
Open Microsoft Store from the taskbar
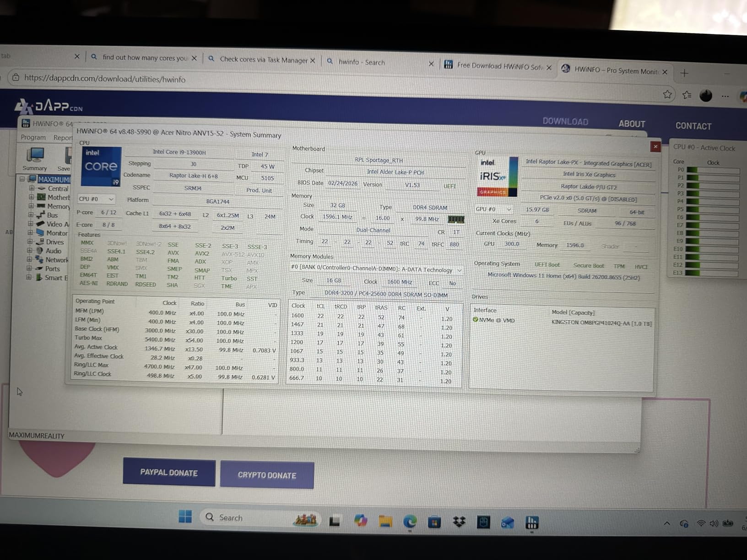(434, 522)
